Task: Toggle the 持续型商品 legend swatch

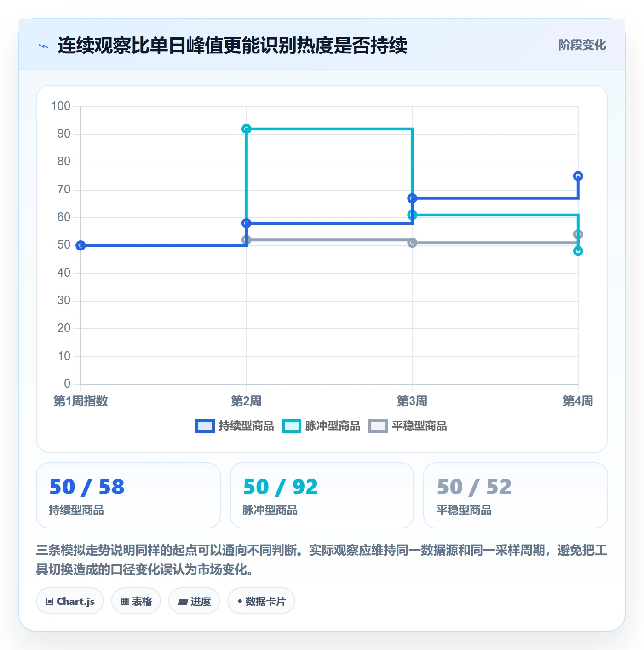Action: pyautogui.click(x=205, y=426)
